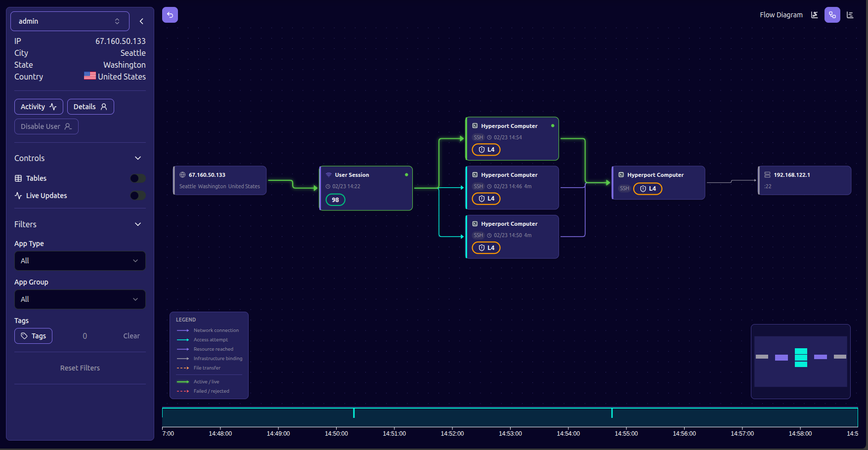Screen dimensions: 868x450
Task: Open the App Type dropdown
Action: click(80, 261)
